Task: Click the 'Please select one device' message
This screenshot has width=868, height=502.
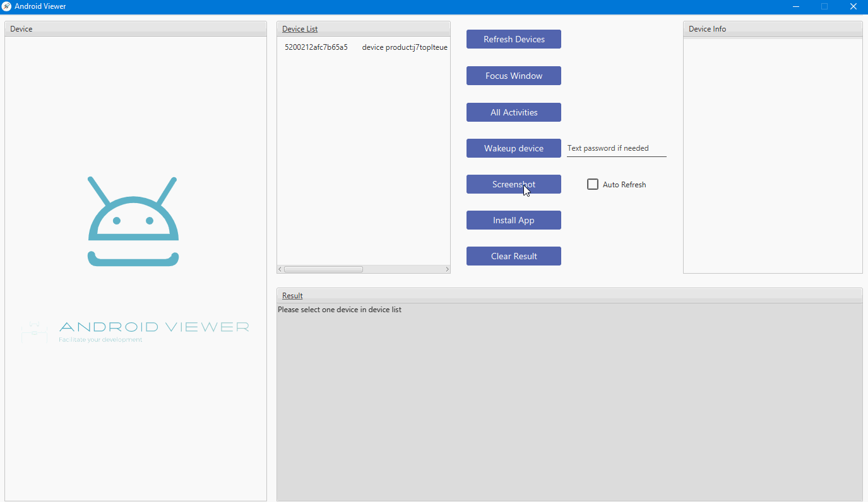Action: tap(340, 310)
